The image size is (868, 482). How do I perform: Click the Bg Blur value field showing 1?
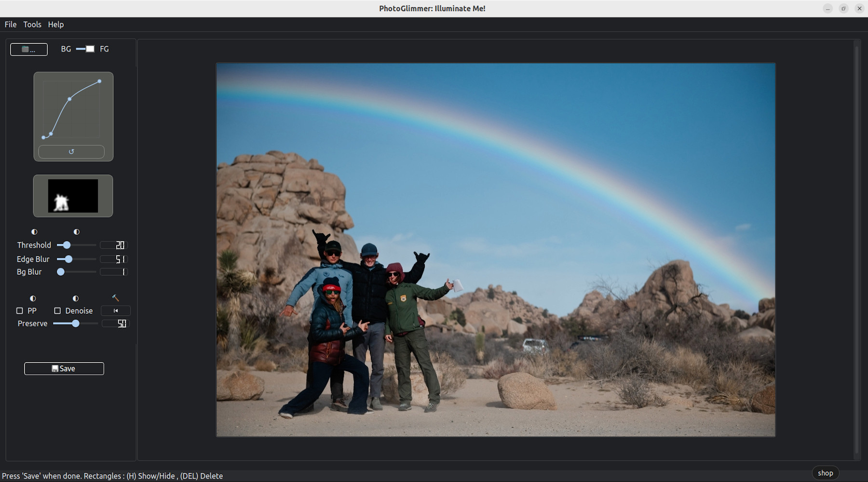[x=114, y=272]
